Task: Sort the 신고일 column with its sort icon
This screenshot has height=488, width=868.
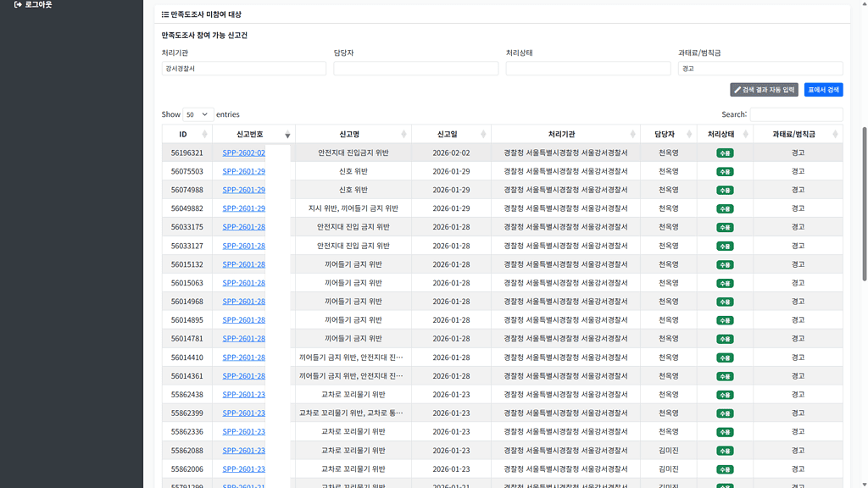Action: point(483,133)
